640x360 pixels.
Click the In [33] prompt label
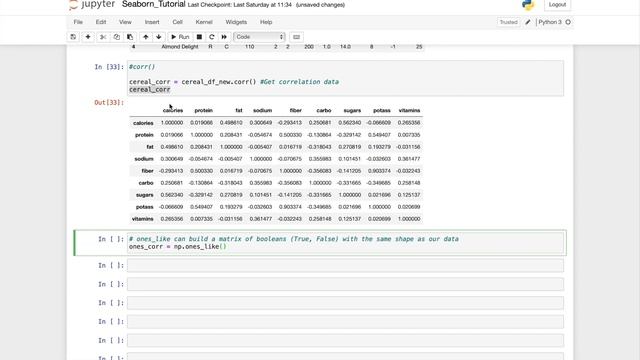tap(109, 67)
